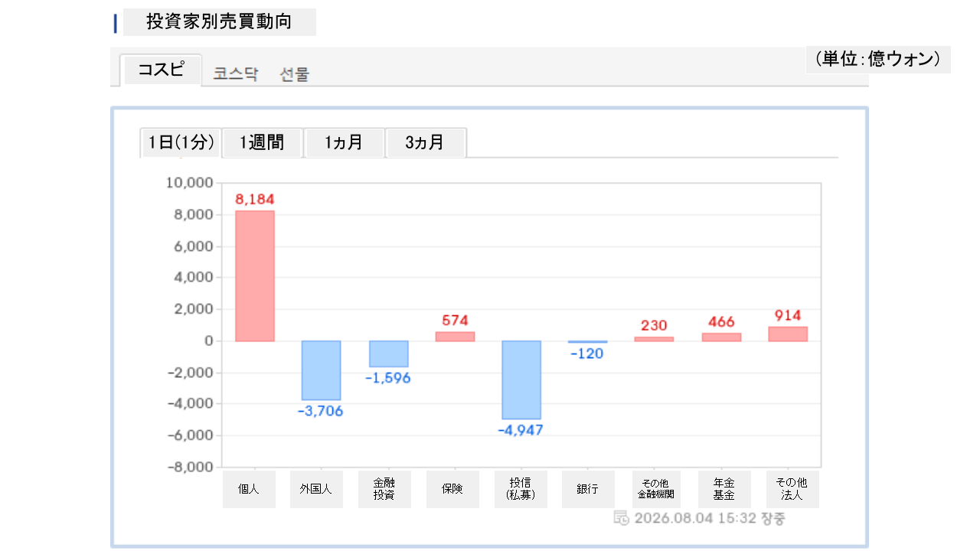Click the red 8,184 individual bar
The height and width of the screenshot is (551, 980).
(x=255, y=275)
